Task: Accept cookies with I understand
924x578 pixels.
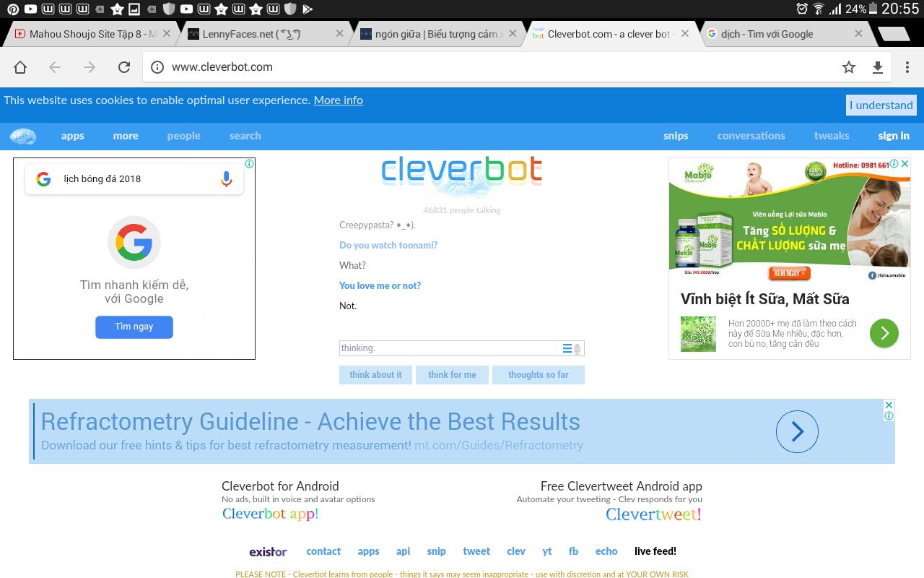Action: click(881, 105)
